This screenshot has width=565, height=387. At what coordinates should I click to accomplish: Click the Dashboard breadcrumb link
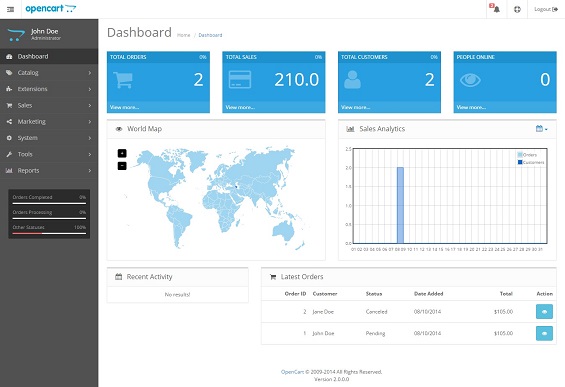[210, 35]
